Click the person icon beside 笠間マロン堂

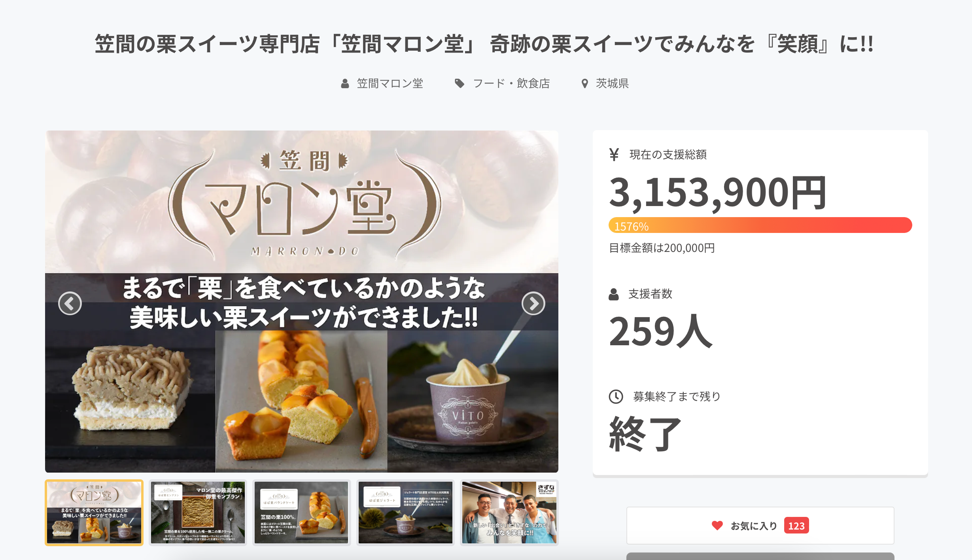click(x=345, y=83)
